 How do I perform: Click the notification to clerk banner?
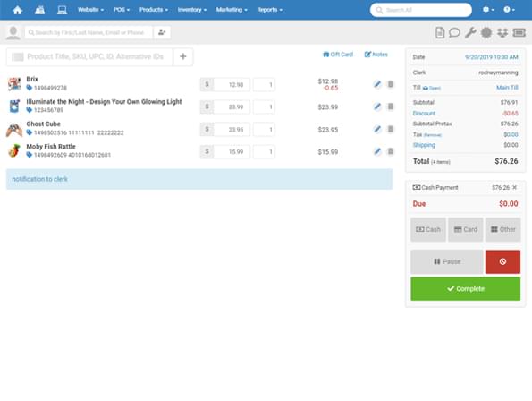pyautogui.click(x=199, y=179)
